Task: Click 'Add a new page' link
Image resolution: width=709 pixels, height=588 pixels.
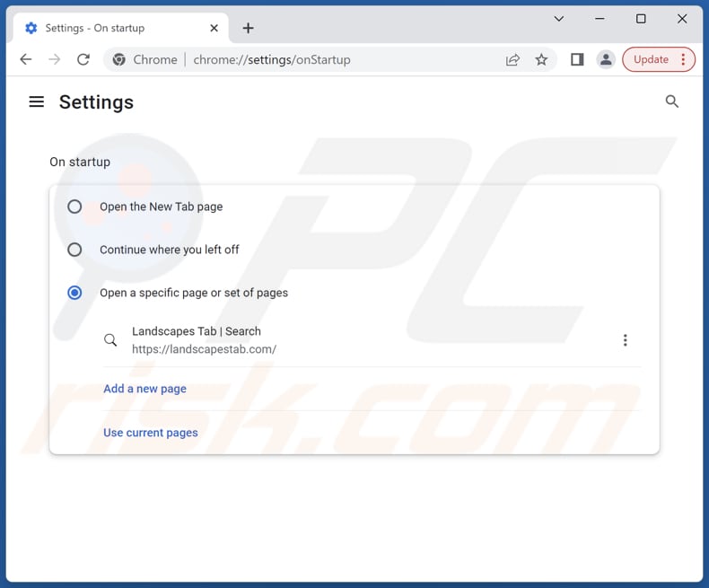Action: click(x=144, y=389)
